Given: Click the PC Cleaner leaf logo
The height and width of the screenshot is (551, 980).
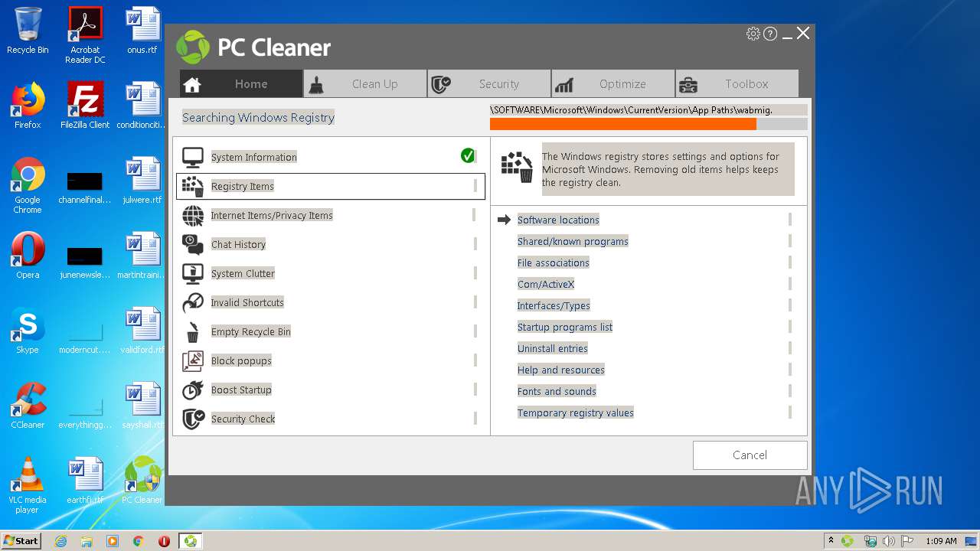Looking at the screenshot, I should tap(193, 47).
